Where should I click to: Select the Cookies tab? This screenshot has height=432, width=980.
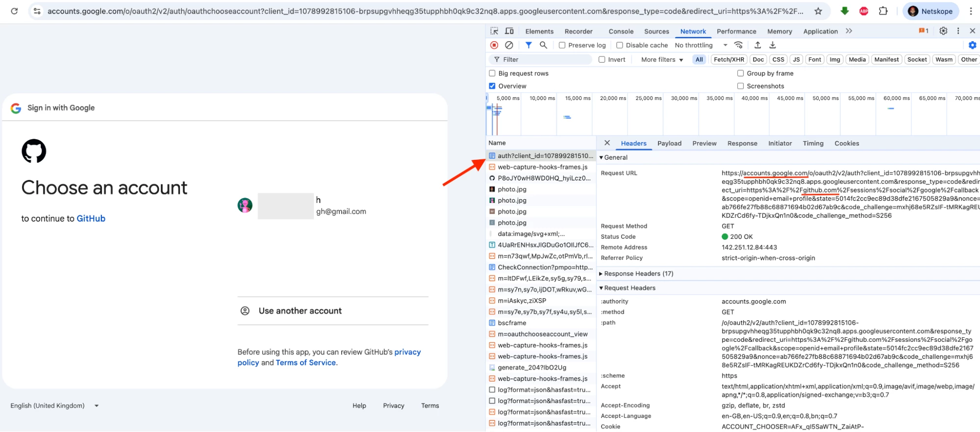[x=847, y=143]
